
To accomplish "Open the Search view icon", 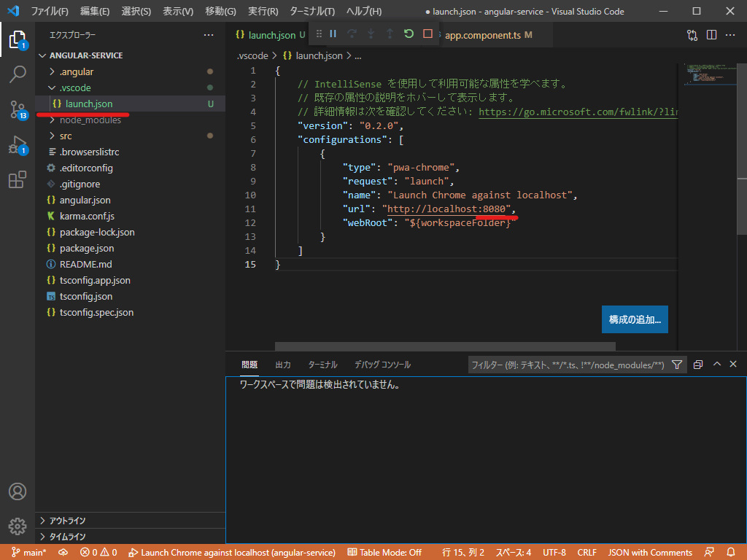I will point(18,74).
